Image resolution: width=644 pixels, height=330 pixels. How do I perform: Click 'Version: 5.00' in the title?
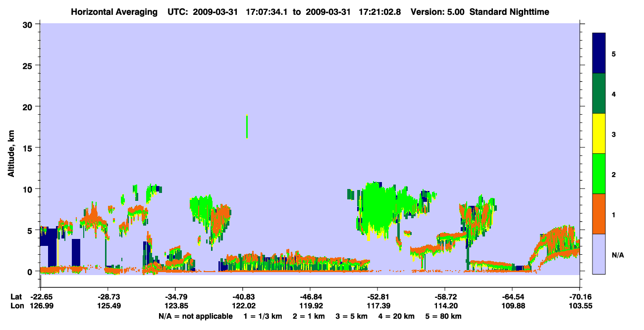[x=437, y=11]
